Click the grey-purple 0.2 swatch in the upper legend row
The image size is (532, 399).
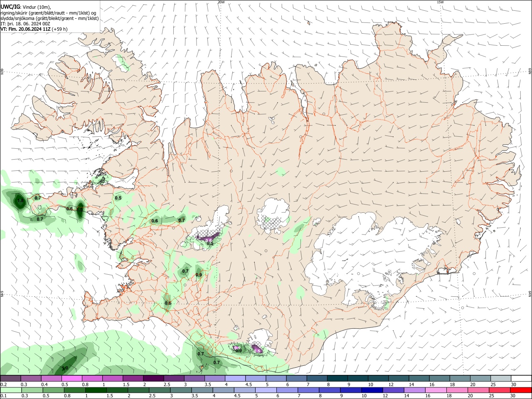click(x=11, y=378)
